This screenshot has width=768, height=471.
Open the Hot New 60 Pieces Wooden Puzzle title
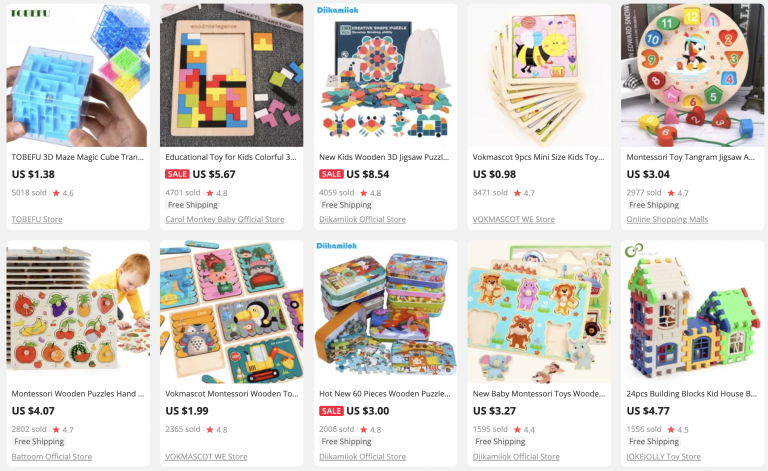[384, 394]
